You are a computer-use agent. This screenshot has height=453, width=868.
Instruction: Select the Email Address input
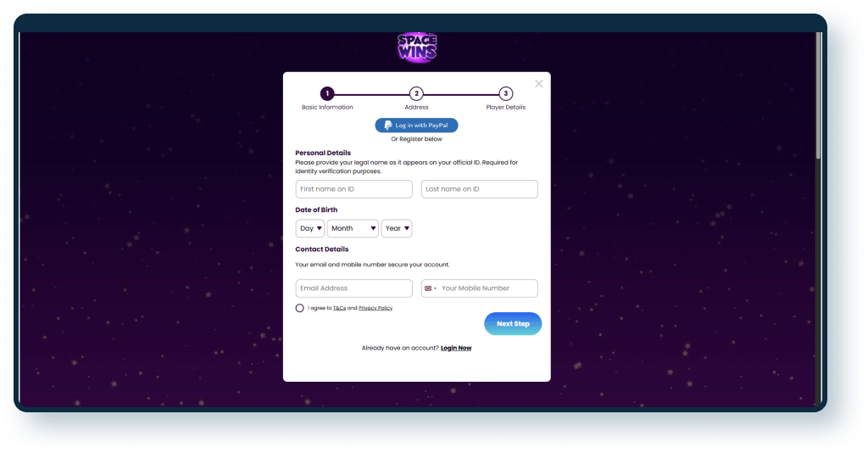pyautogui.click(x=353, y=288)
